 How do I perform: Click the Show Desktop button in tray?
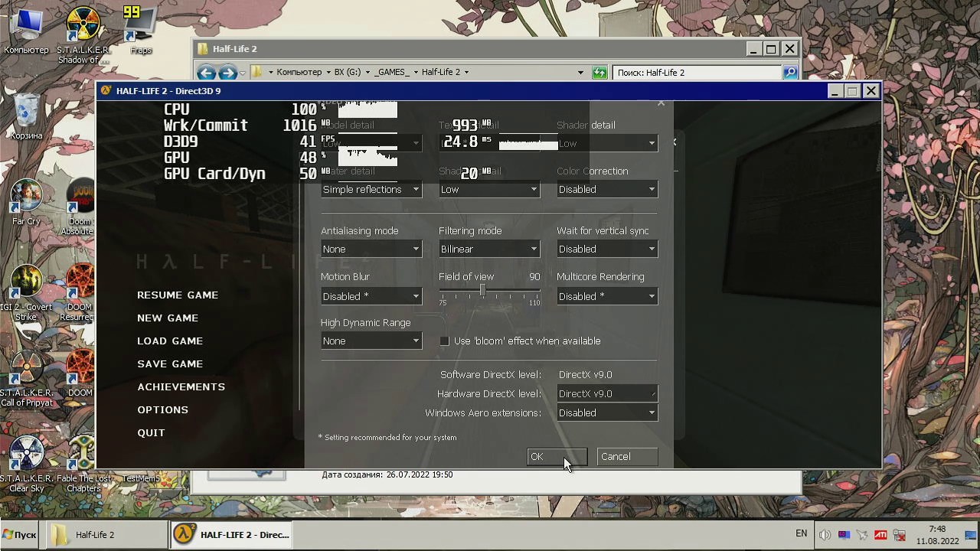pos(969,535)
